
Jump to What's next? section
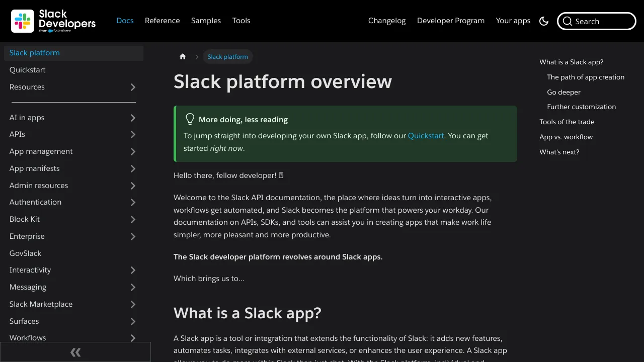click(559, 152)
